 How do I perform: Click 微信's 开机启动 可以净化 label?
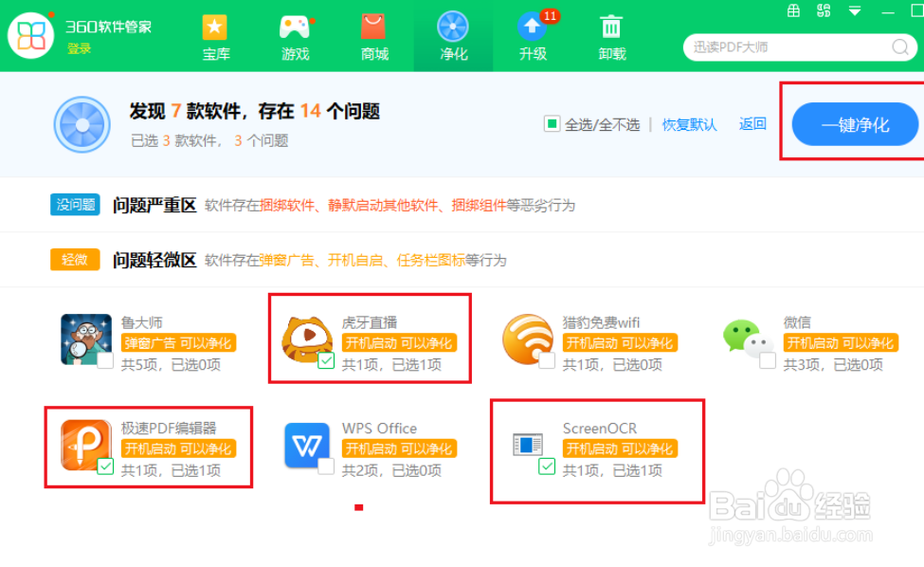click(x=841, y=343)
